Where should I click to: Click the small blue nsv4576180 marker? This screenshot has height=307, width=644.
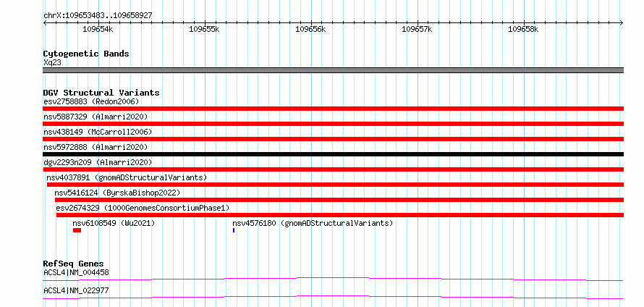[x=234, y=230]
